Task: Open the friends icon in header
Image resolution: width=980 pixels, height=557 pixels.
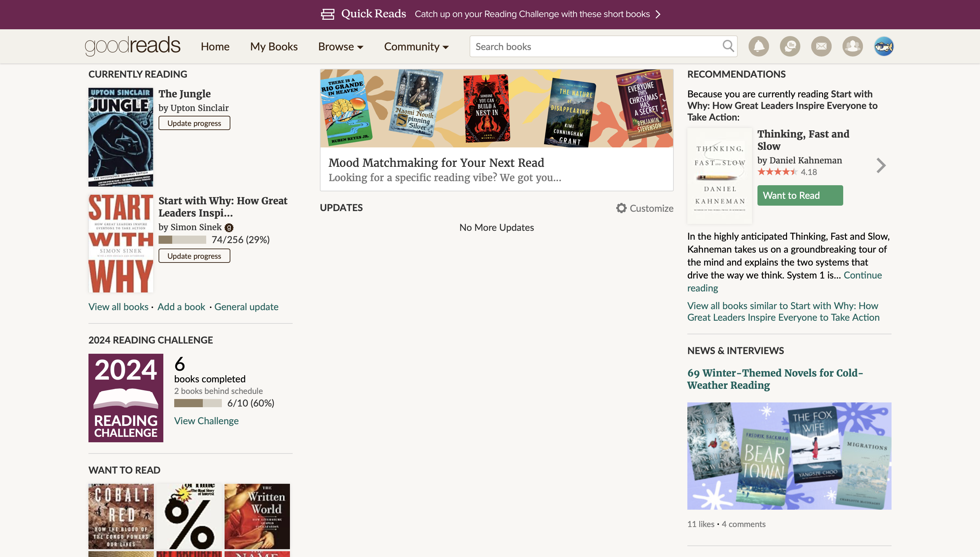Action: click(x=853, y=46)
